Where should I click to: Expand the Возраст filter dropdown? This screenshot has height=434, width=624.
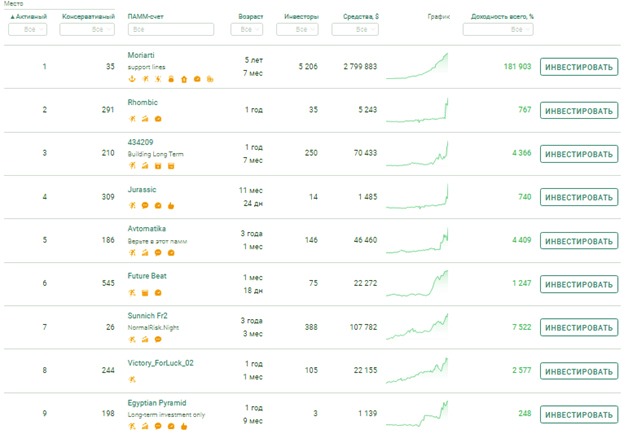246,30
